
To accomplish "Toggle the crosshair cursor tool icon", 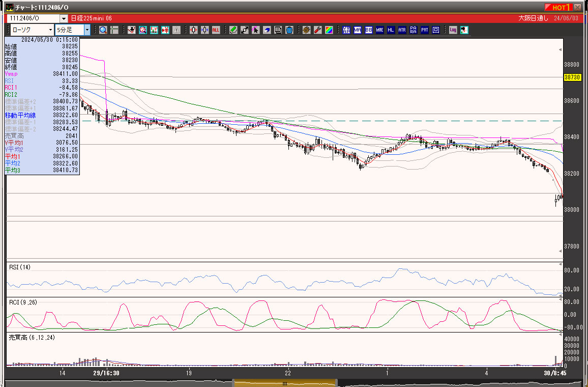I will 114,30.
